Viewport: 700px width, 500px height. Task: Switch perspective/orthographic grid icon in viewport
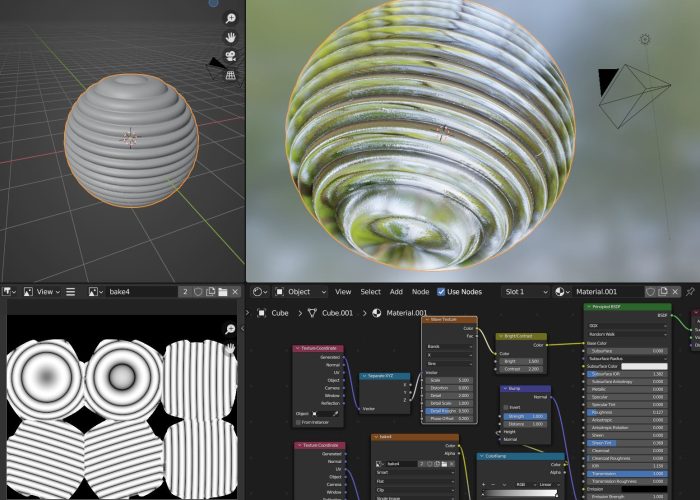pos(230,74)
